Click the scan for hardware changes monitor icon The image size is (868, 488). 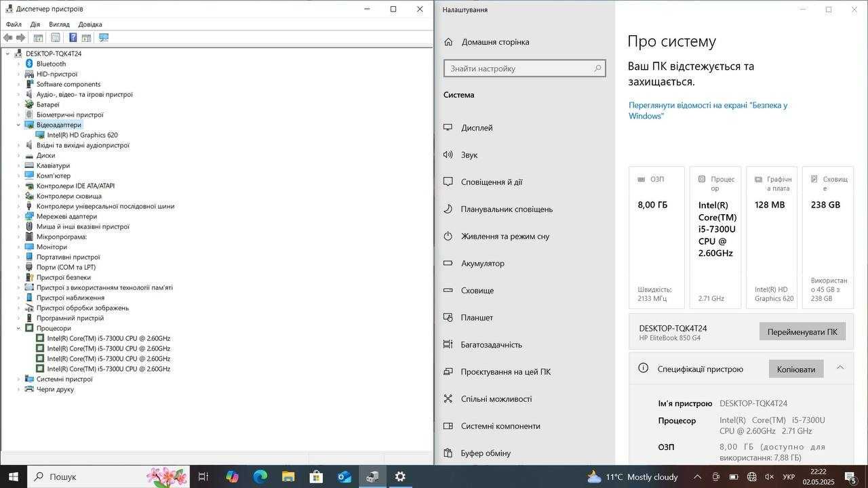point(104,38)
